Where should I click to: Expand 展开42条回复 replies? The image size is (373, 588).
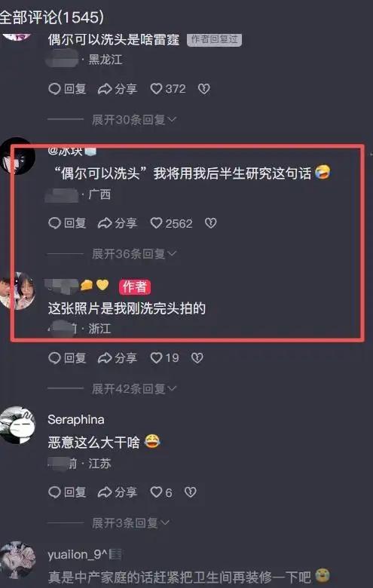[x=134, y=388]
